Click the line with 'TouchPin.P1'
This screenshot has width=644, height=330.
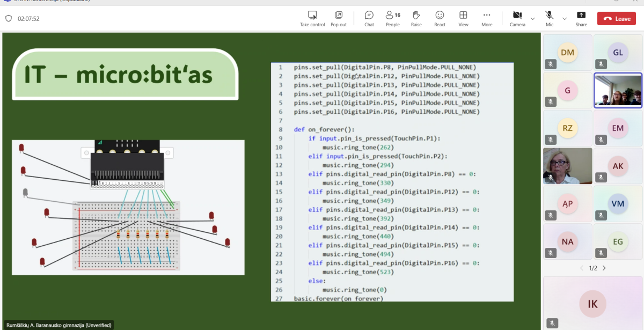pos(374,138)
